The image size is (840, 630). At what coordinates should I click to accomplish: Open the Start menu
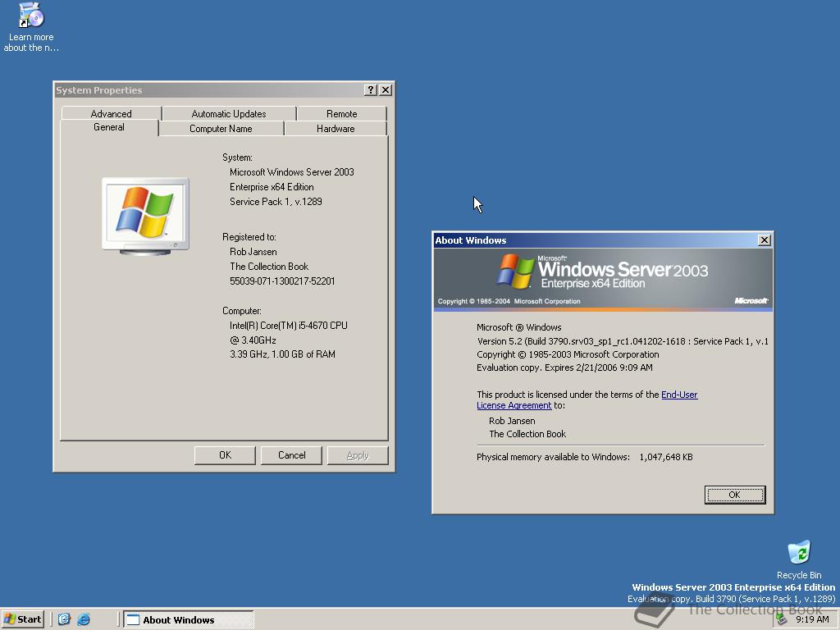(22, 619)
